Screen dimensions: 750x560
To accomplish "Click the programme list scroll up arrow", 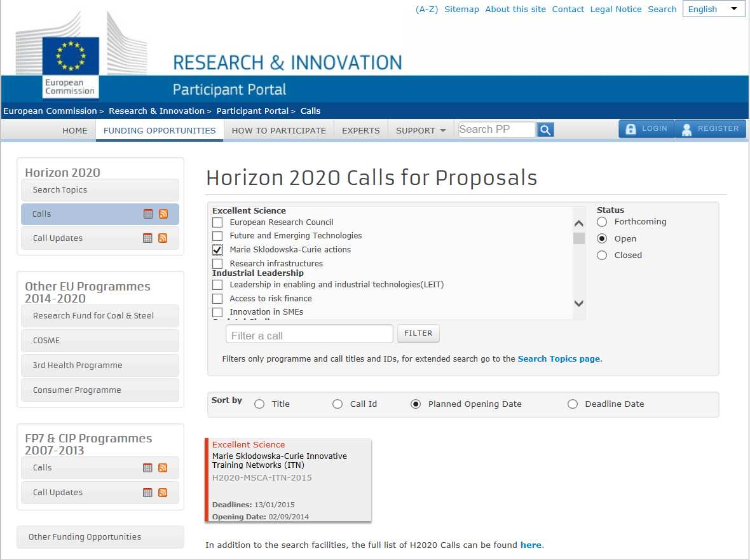I will 579,223.
